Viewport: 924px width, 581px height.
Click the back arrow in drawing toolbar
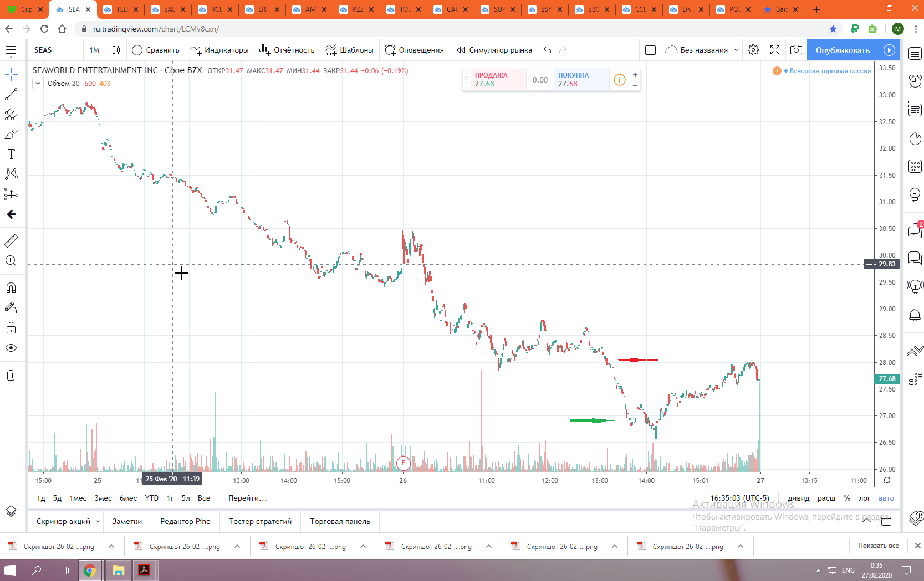[x=11, y=214]
